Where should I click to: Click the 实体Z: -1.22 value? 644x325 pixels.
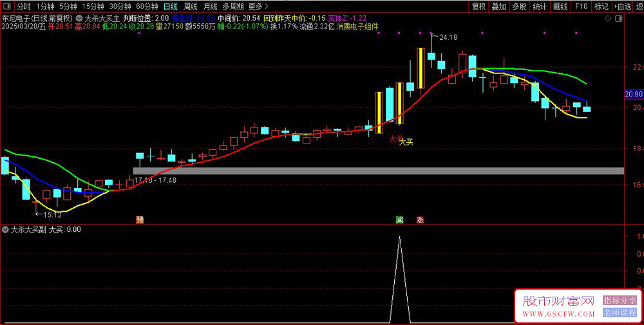point(348,18)
